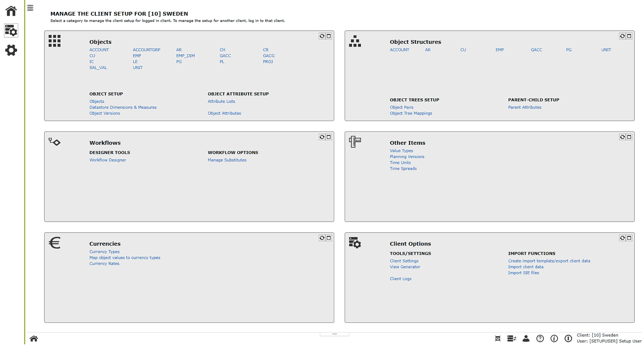Click the client setup icon in the sidebar
This screenshot has height=347, width=644.
pyautogui.click(x=10, y=30)
